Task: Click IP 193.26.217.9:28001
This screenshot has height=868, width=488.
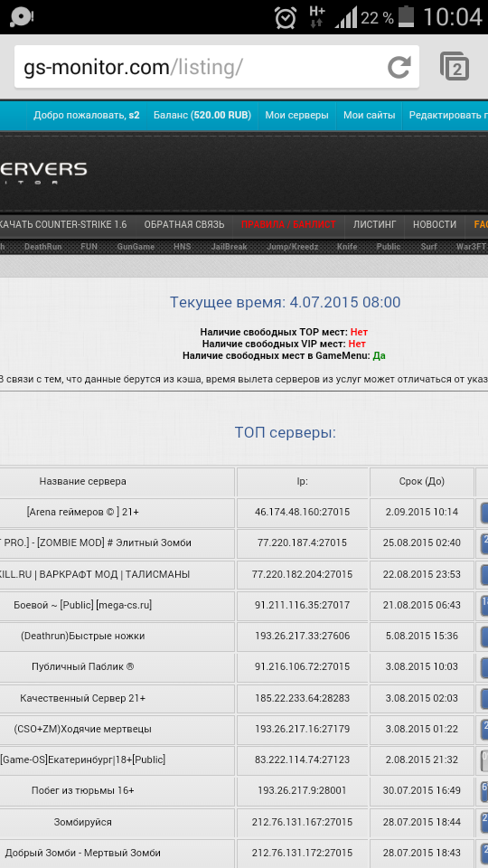Action: 302,790
